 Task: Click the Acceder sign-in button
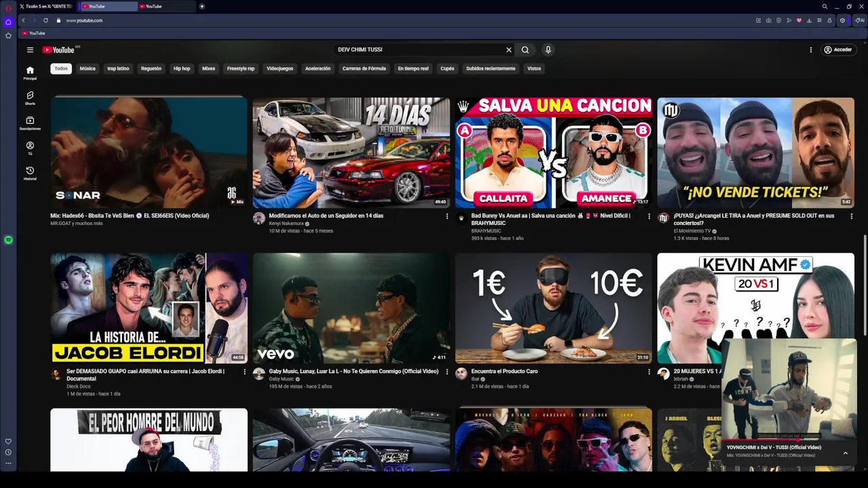pyautogui.click(x=837, y=49)
